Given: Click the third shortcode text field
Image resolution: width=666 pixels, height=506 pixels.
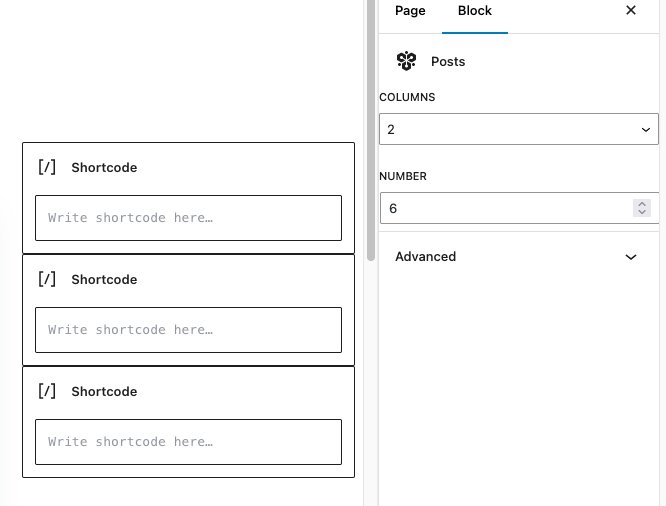Looking at the screenshot, I should pyautogui.click(x=188, y=442).
